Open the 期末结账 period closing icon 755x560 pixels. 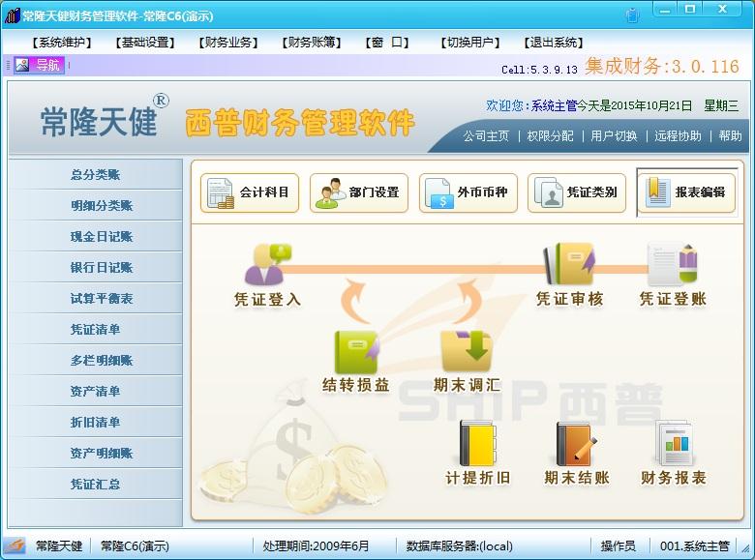point(577,446)
